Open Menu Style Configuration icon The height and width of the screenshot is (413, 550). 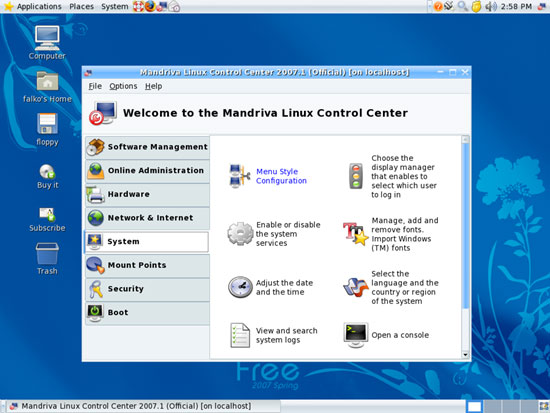[x=240, y=176]
